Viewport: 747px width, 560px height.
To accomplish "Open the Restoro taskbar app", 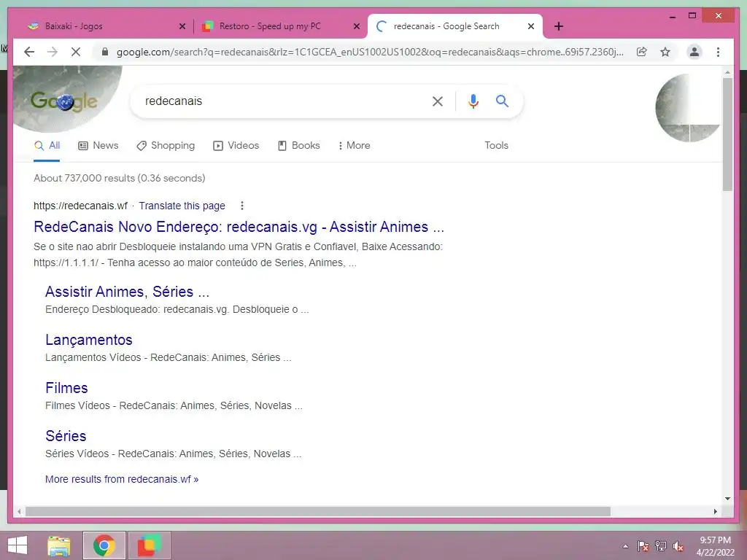I will pyautogui.click(x=150, y=545).
